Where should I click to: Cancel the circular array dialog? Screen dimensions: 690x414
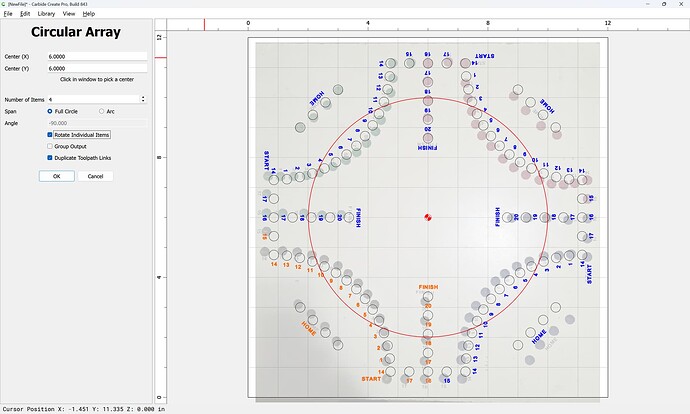tap(95, 176)
